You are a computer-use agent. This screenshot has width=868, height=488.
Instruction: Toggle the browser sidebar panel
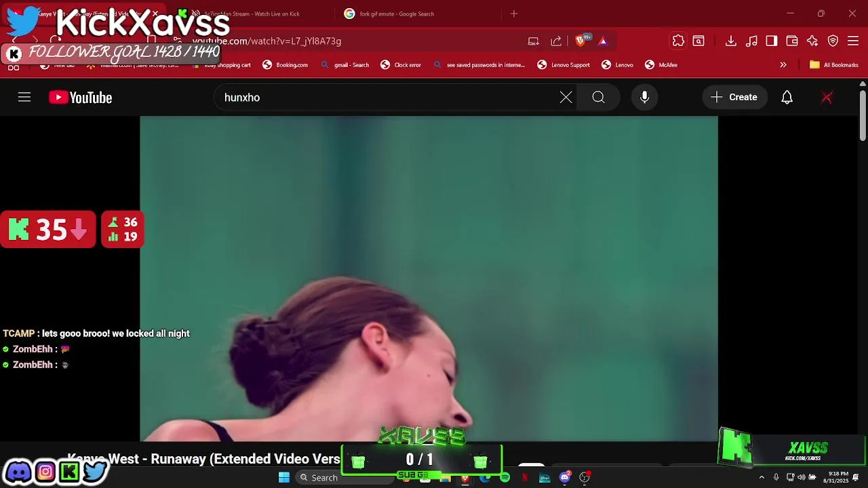(772, 41)
